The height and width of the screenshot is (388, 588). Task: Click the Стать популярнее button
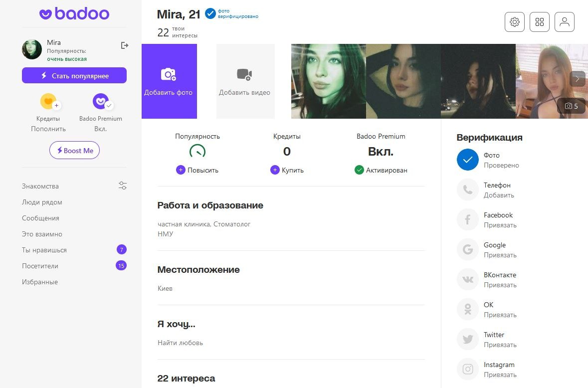pos(74,75)
